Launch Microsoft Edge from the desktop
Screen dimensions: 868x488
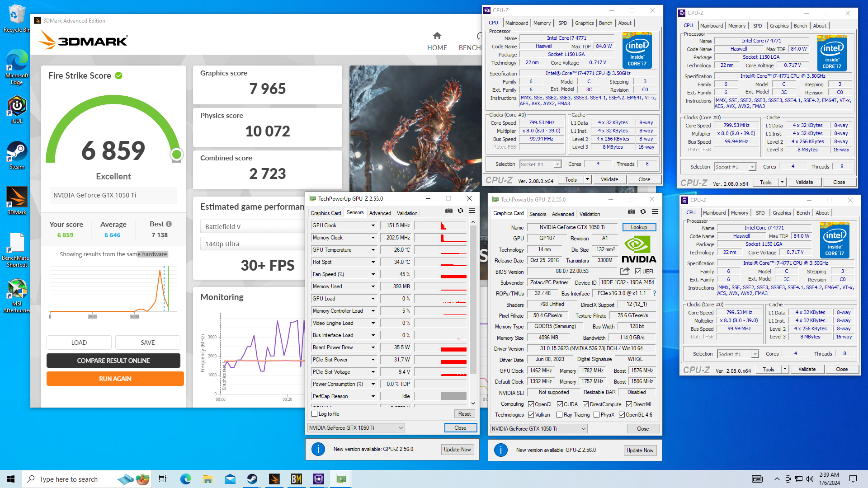pos(17,67)
